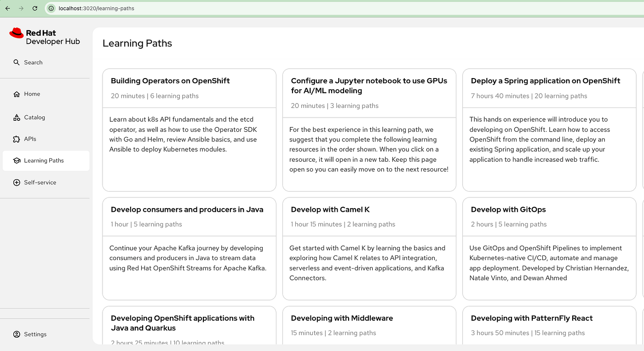Click the Camel K basics description text

click(x=368, y=263)
